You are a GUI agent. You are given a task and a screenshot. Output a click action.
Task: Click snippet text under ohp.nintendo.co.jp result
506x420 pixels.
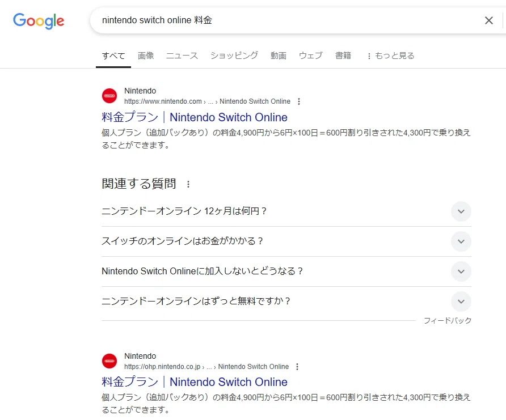[x=286, y=404]
